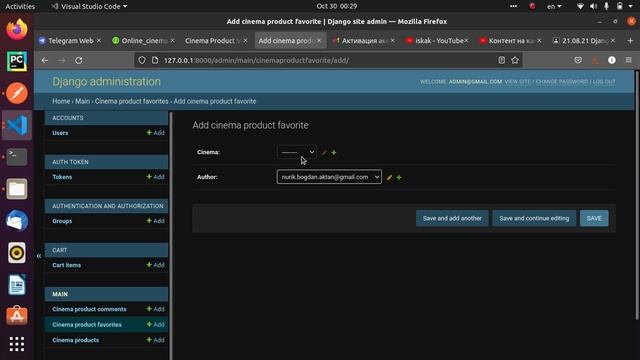Launch PyCharm from the dock

[17, 61]
